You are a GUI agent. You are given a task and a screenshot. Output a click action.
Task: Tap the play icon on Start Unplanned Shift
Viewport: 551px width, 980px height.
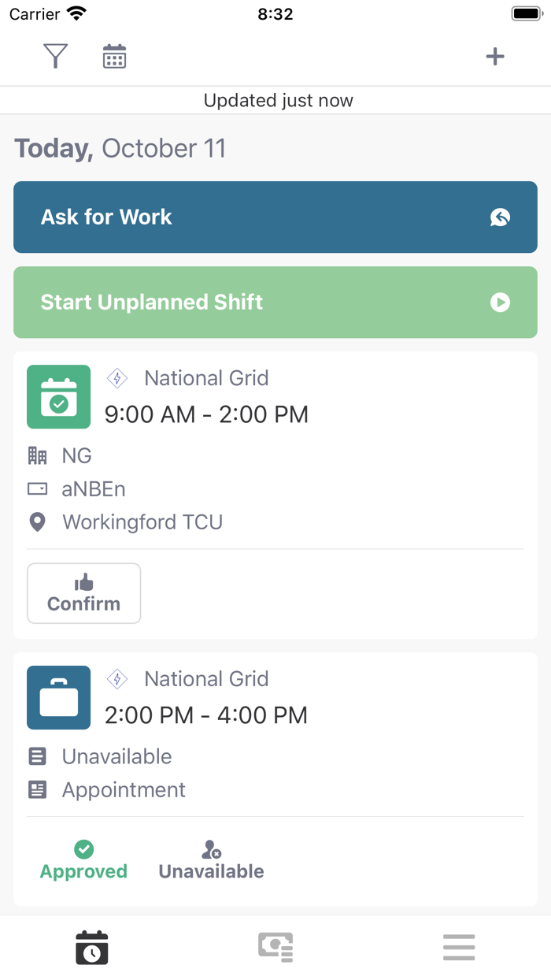pos(501,302)
